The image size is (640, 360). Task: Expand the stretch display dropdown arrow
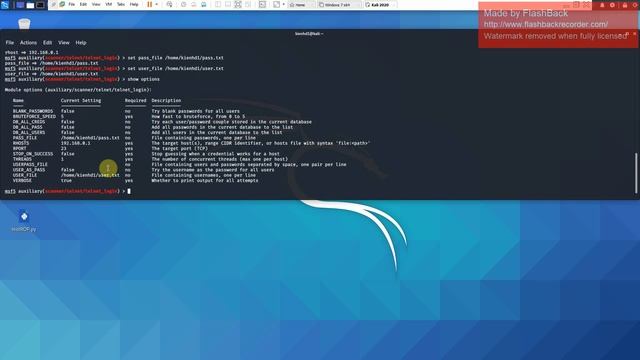tap(284, 4)
